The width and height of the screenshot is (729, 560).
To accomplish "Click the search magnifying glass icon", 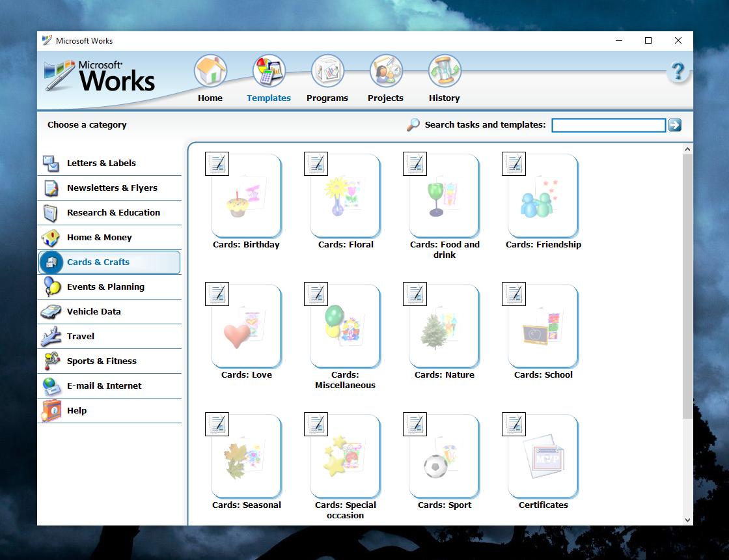I will point(413,124).
